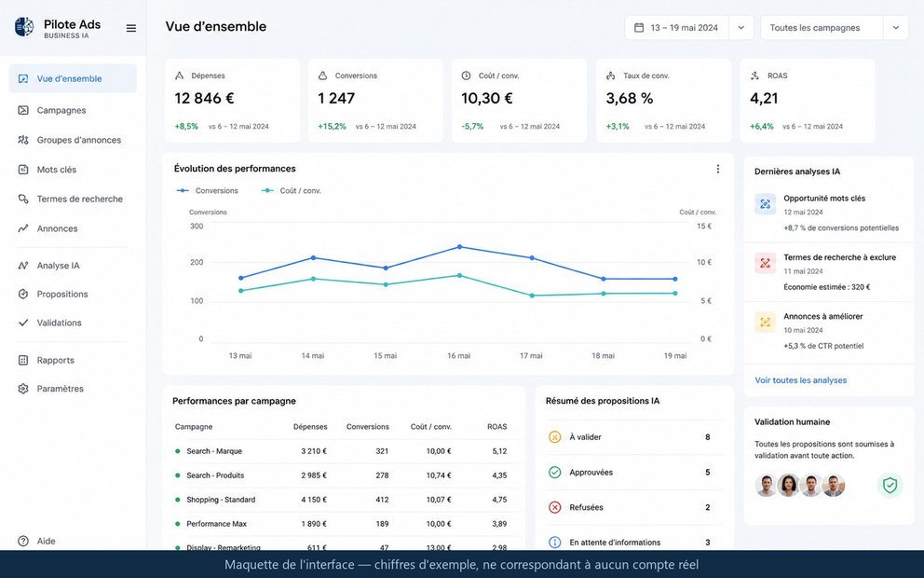Open the Conversions 1 247 card
The width and height of the screenshot is (924, 578).
point(375,101)
